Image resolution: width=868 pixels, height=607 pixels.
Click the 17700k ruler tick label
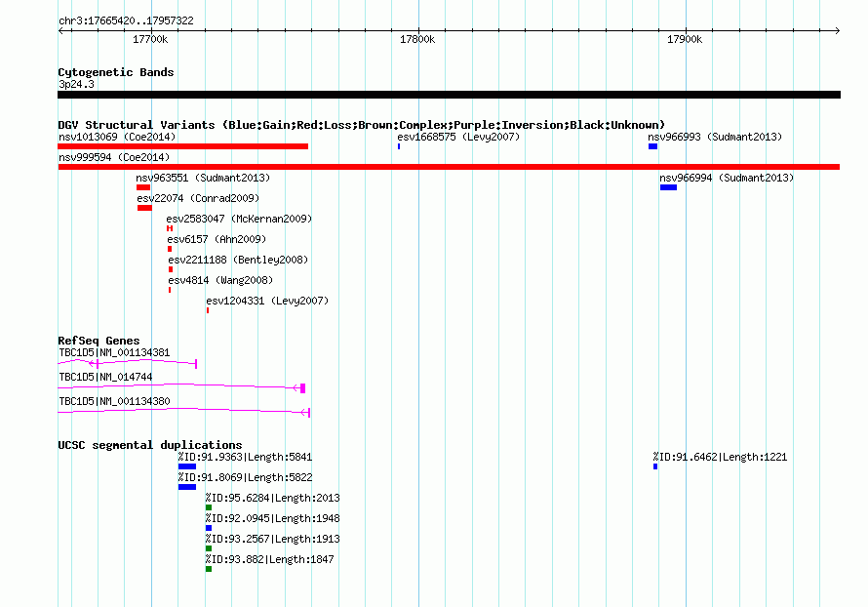tap(150, 39)
